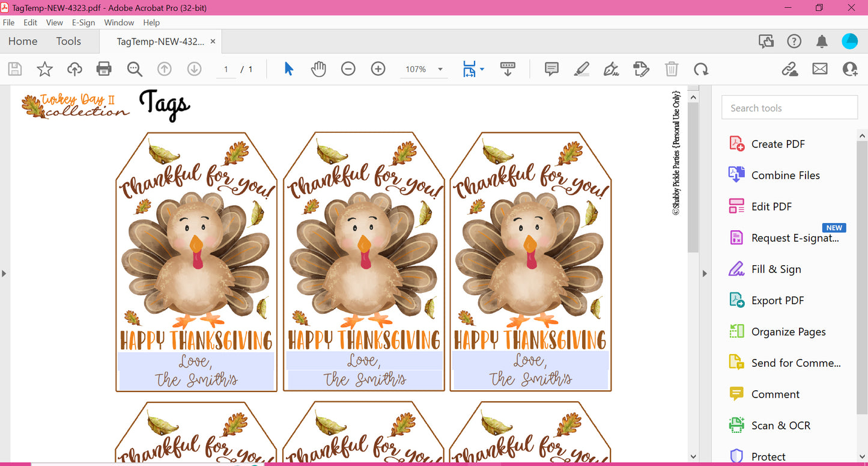Click the document scrollbar down arrow
Screen dimensions: 868x466
(x=693, y=456)
